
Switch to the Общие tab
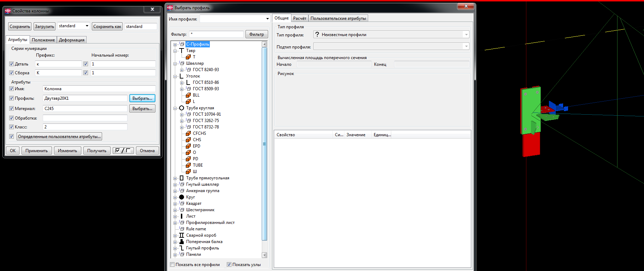point(282,18)
